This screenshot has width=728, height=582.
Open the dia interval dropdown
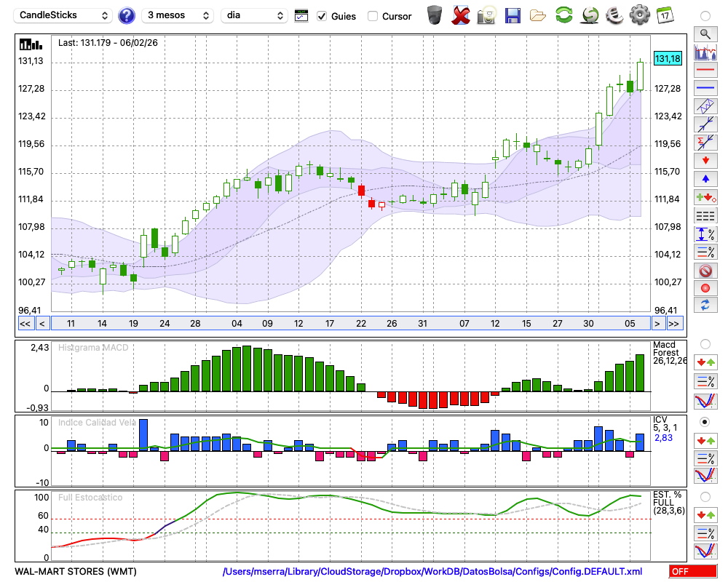pyautogui.click(x=254, y=15)
